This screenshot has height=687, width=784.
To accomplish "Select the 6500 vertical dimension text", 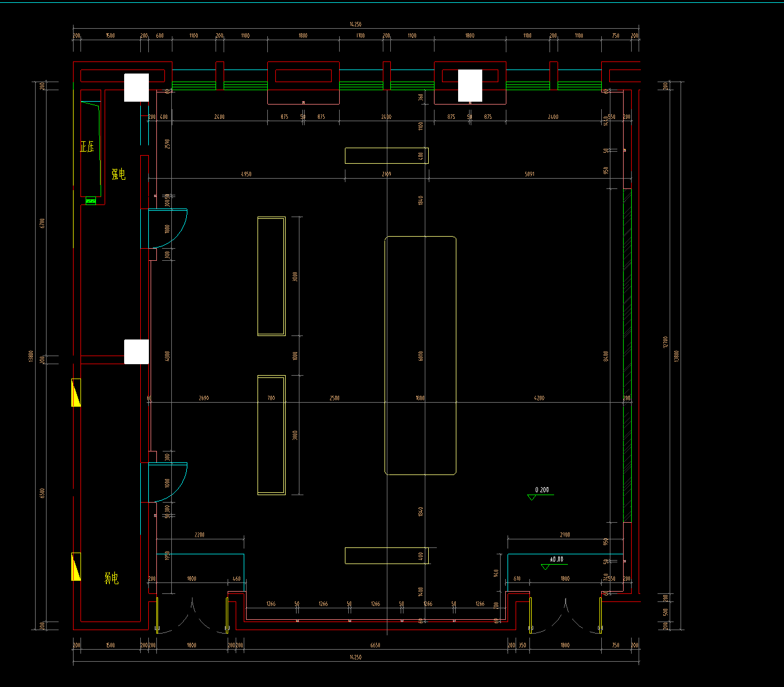I will click(42, 493).
